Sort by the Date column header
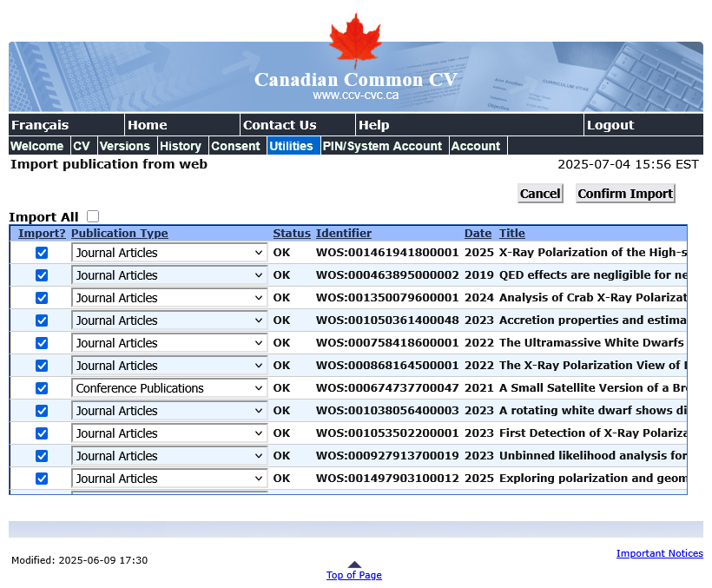The width and height of the screenshot is (712, 588). tap(478, 233)
